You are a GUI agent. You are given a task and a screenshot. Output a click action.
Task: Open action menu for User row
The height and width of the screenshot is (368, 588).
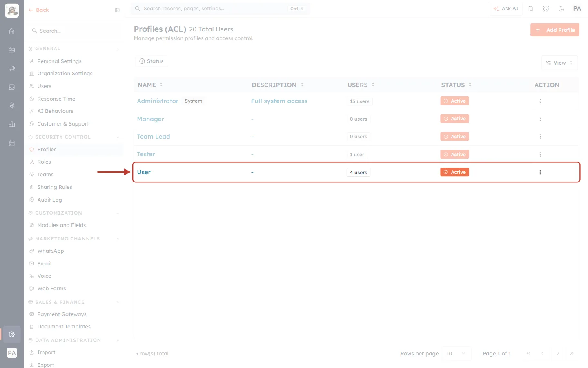pos(540,172)
